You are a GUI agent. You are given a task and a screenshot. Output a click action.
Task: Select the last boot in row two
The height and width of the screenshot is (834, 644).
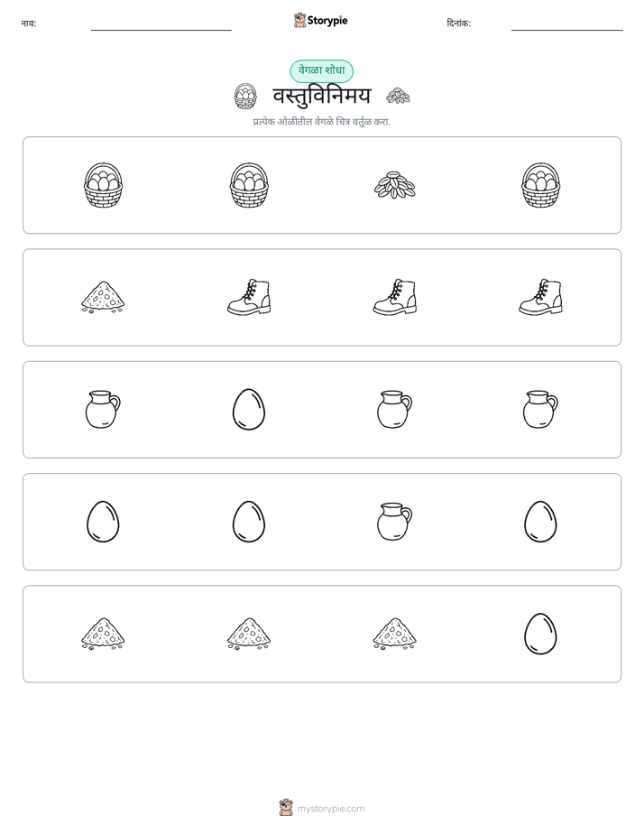(540, 297)
